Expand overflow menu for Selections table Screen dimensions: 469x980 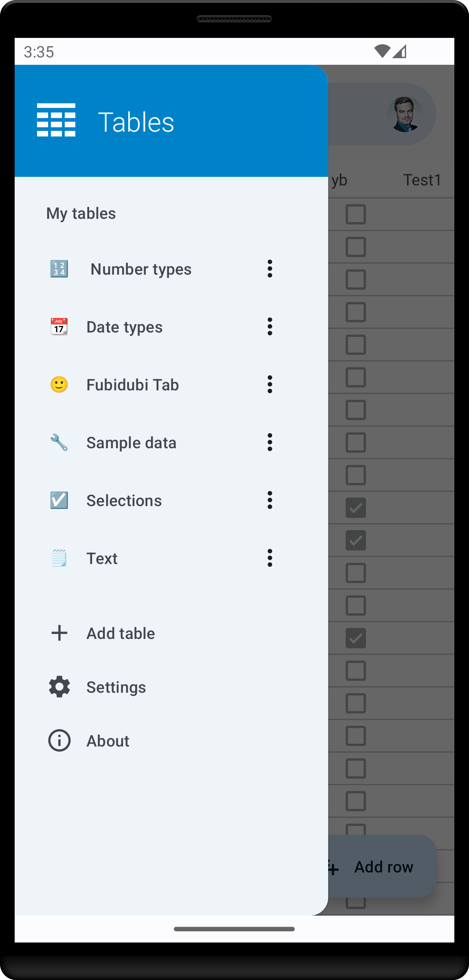(x=270, y=500)
